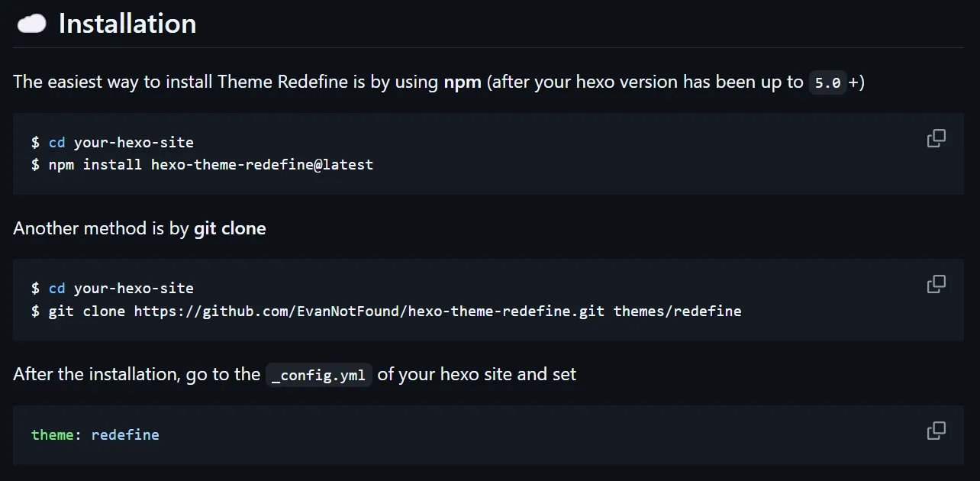This screenshot has height=481, width=980.
Task: Copy the git clone code block
Action: coord(936,284)
